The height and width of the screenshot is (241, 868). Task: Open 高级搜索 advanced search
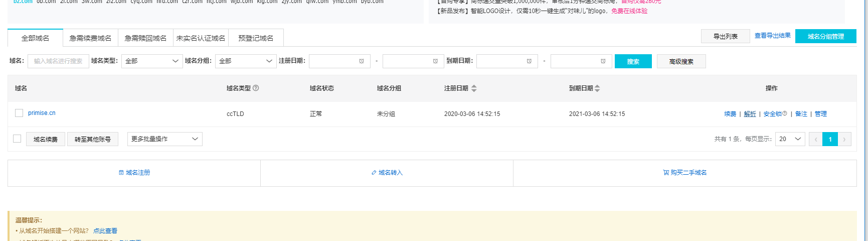(x=681, y=61)
